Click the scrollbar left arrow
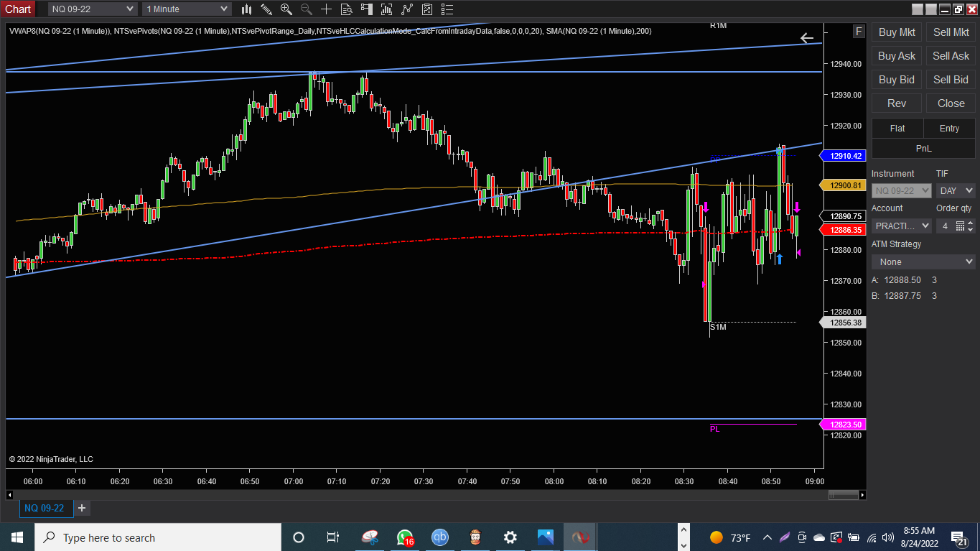The height and width of the screenshot is (551, 980). 9,495
